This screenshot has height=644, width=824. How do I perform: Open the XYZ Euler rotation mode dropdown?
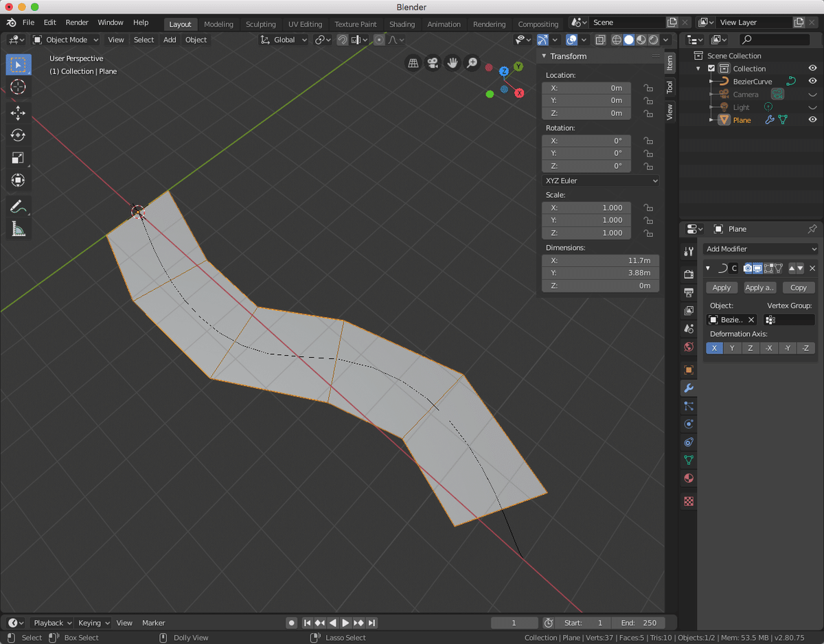(x=600, y=181)
